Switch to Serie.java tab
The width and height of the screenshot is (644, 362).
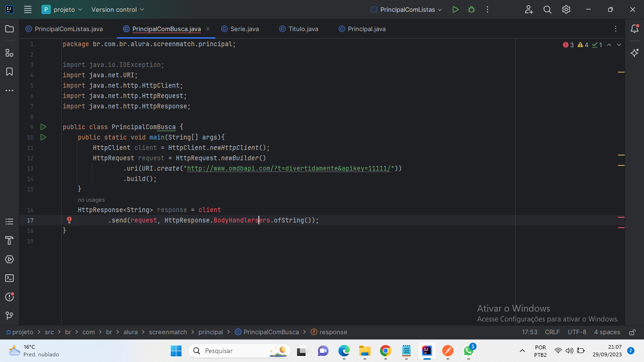240,29
